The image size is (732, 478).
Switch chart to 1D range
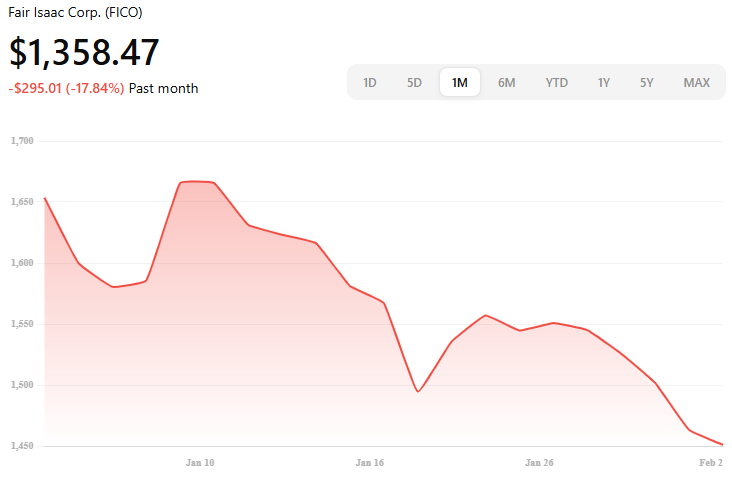pos(369,83)
